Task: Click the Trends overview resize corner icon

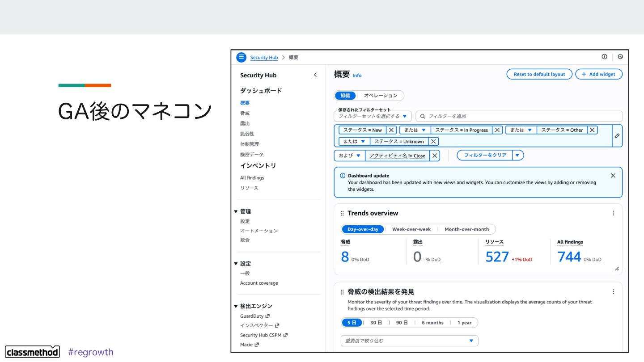Action: [x=617, y=269]
